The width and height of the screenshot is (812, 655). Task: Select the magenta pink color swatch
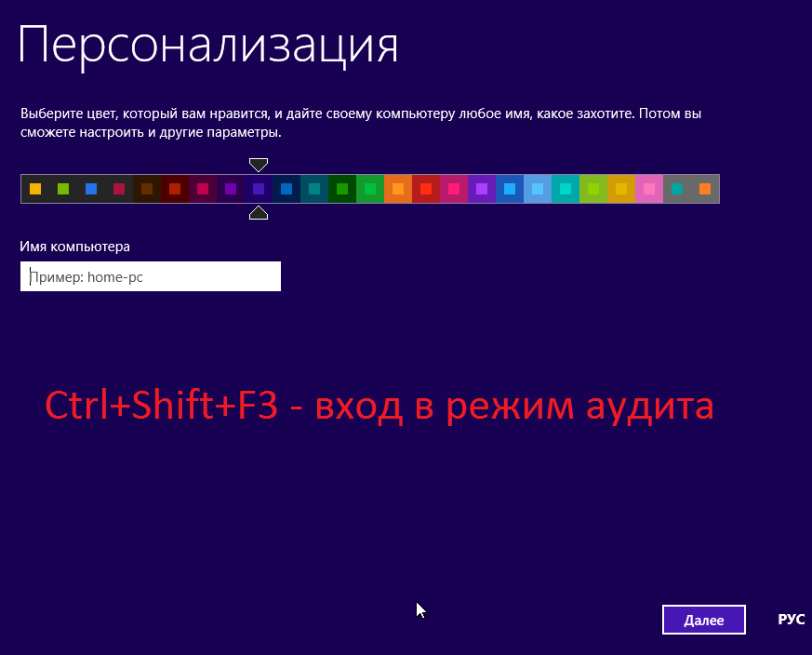(x=201, y=188)
